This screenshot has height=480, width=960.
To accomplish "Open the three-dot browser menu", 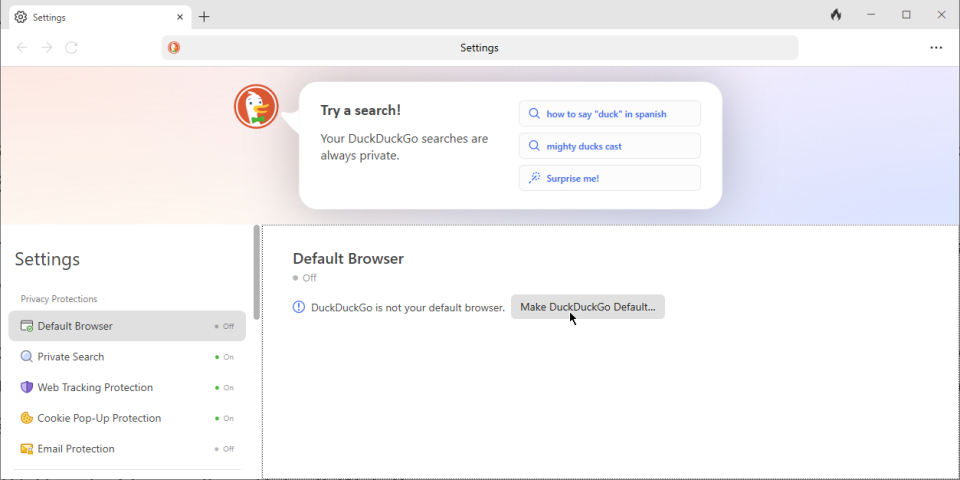I will 936,48.
